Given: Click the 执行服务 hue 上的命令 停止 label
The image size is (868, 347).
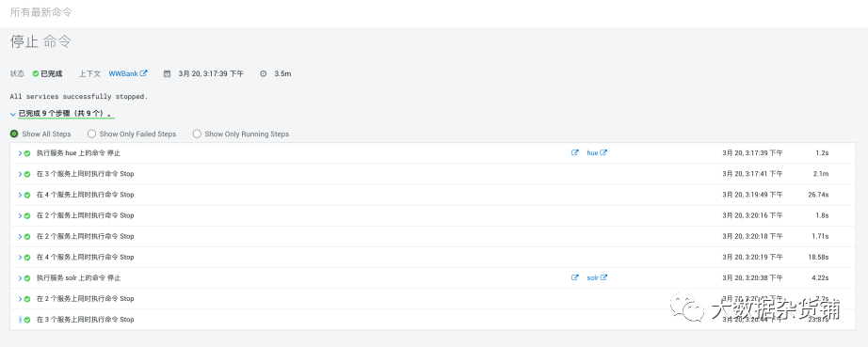Looking at the screenshot, I should pyautogui.click(x=78, y=153).
